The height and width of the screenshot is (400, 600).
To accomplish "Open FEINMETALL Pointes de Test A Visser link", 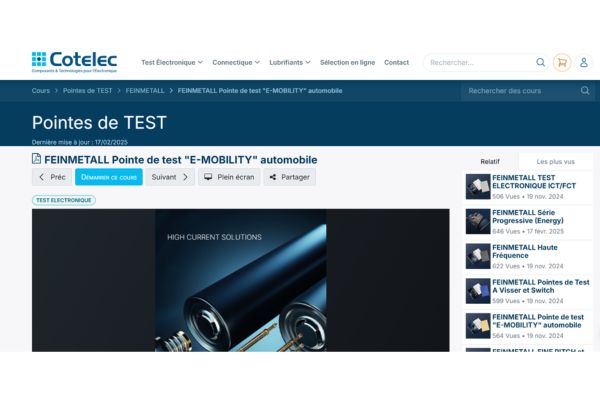I will (x=541, y=286).
